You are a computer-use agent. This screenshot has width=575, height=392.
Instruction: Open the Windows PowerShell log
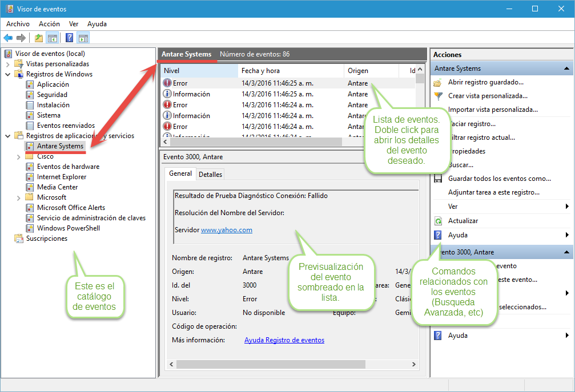tap(68, 228)
